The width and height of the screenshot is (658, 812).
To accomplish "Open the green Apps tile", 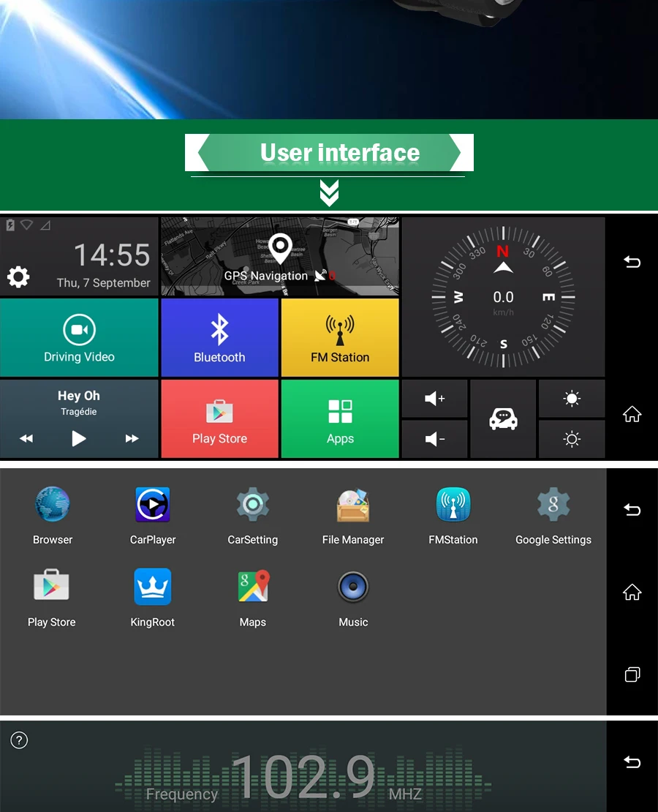I will click(340, 418).
